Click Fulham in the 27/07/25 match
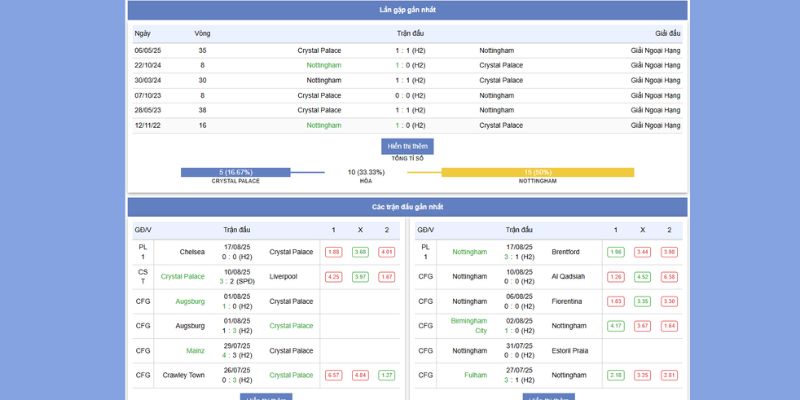Viewport: 800px width, 400px height. pos(475,375)
